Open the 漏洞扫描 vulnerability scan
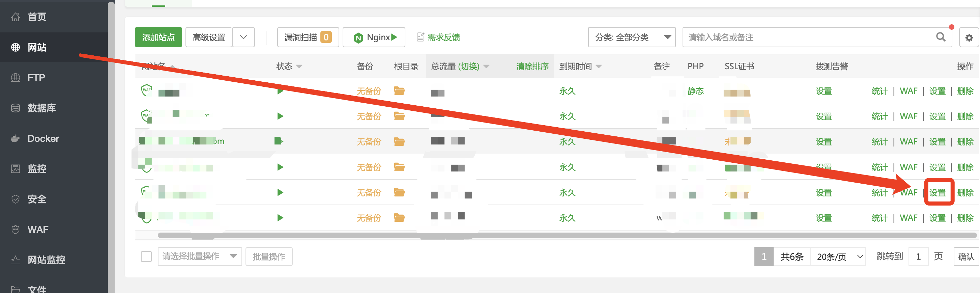This screenshot has height=293, width=980. click(x=308, y=37)
